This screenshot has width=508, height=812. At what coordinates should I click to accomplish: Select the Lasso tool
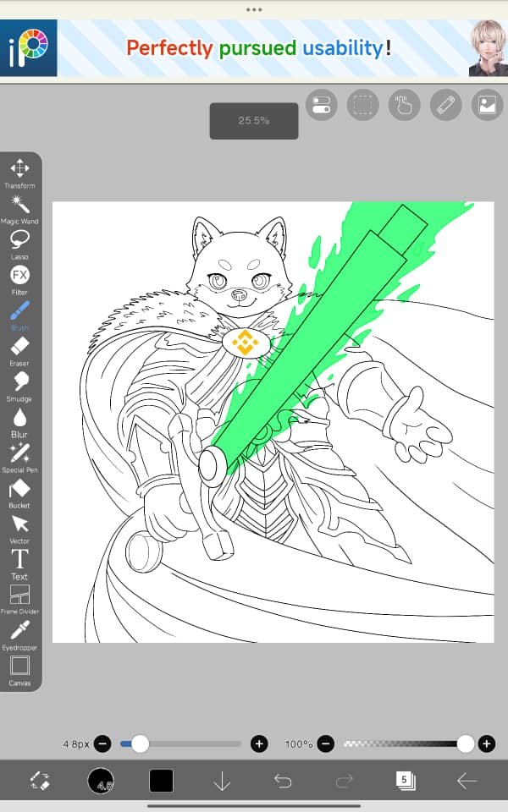[x=19, y=245]
